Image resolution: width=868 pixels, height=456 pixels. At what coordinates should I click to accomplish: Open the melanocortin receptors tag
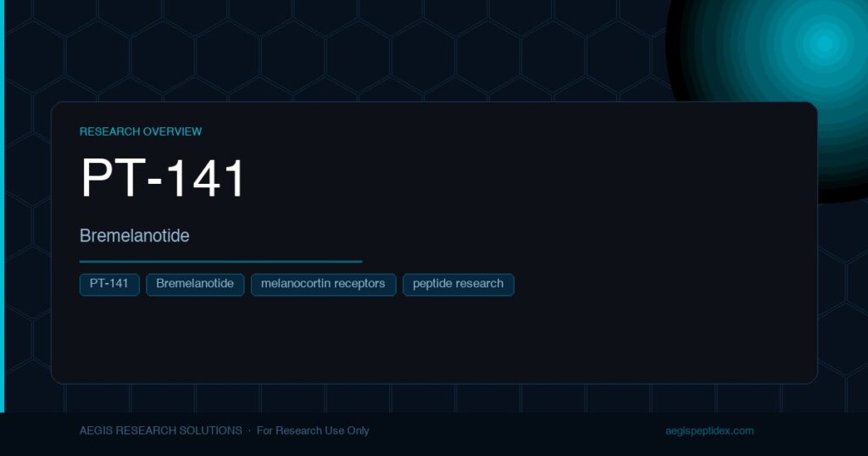[323, 285]
